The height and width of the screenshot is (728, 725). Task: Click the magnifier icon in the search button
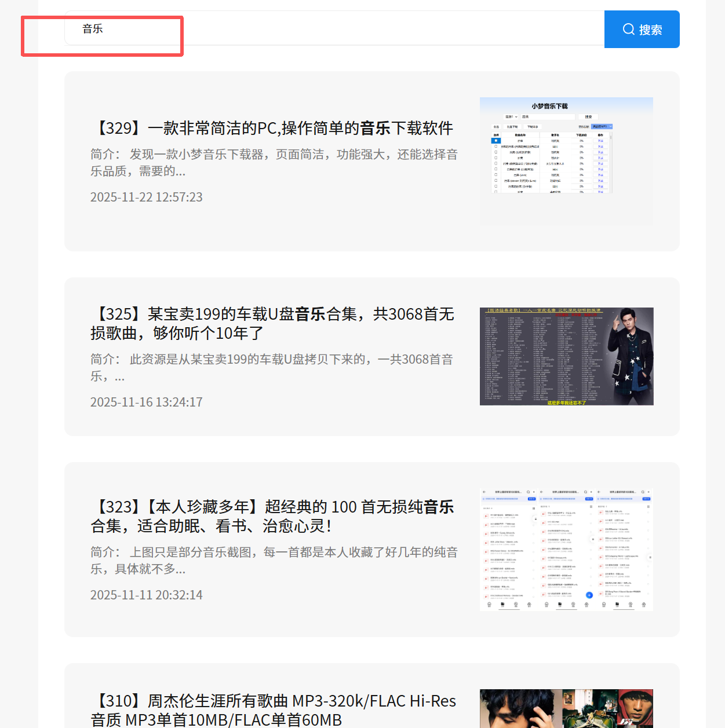[628, 30]
